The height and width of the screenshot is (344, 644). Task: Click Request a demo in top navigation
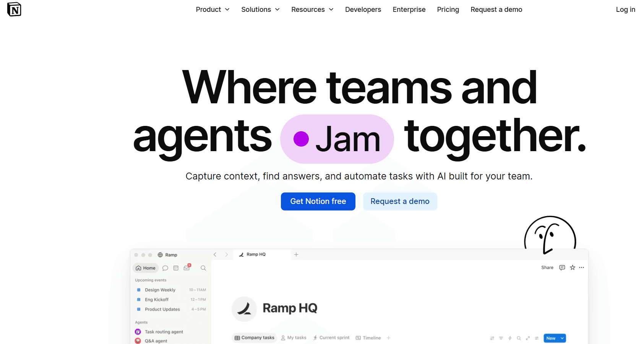[496, 10]
